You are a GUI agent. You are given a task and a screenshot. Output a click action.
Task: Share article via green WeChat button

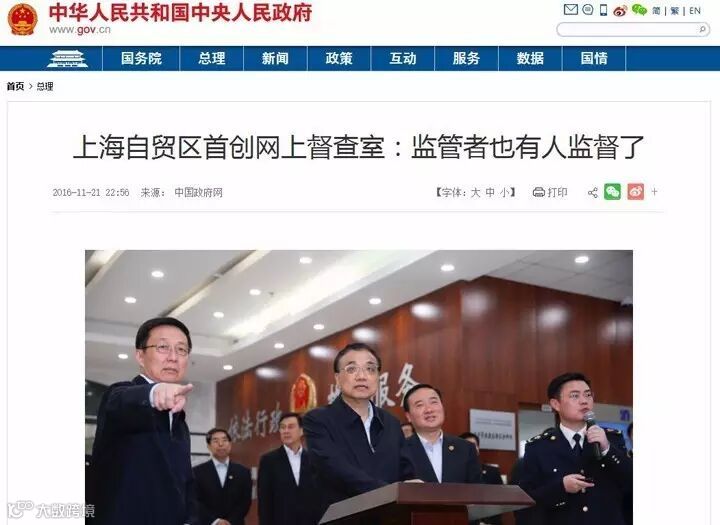pyautogui.click(x=612, y=192)
